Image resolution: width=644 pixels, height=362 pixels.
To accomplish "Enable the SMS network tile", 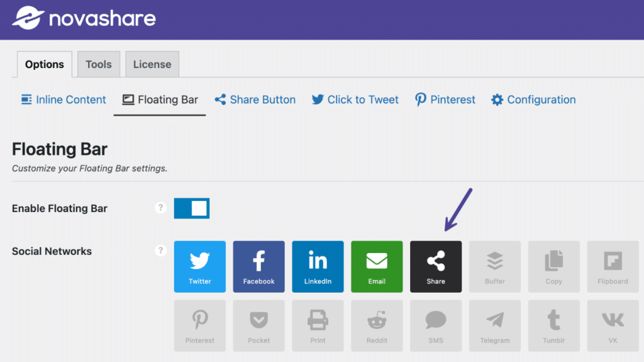I will [436, 326].
